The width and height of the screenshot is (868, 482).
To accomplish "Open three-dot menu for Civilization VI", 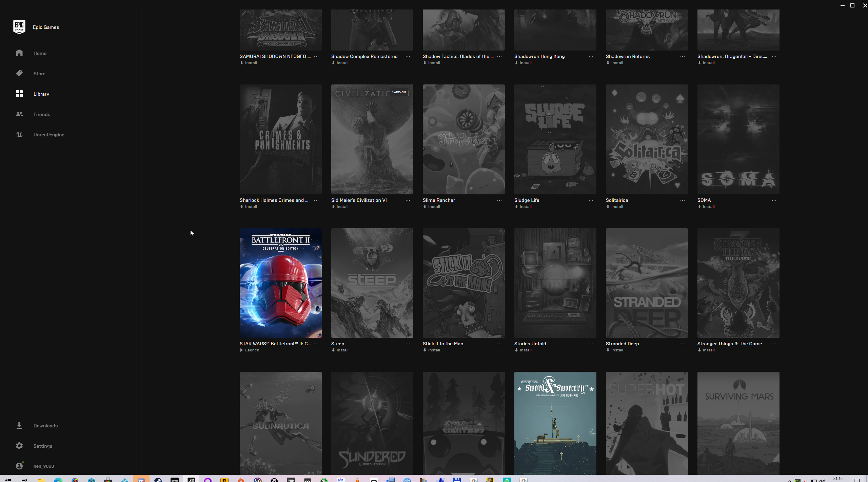I will click(x=408, y=200).
